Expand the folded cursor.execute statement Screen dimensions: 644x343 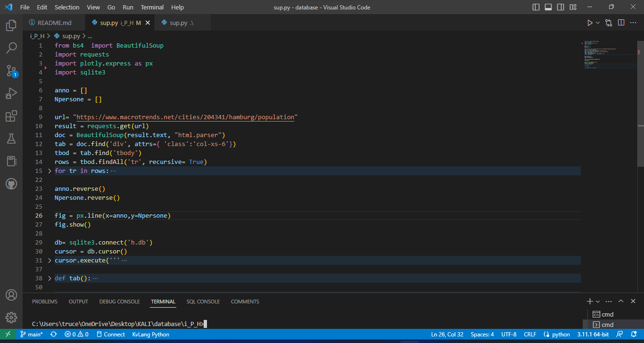click(49, 260)
